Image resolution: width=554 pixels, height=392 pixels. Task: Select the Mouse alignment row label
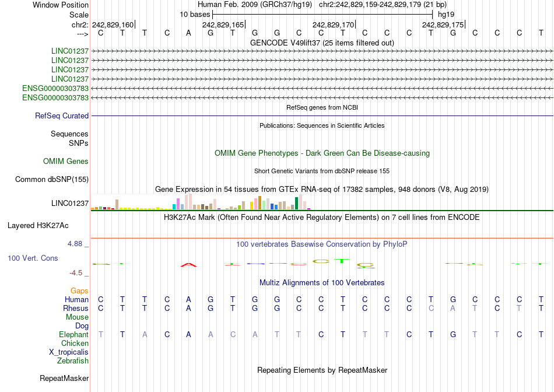(x=77, y=317)
